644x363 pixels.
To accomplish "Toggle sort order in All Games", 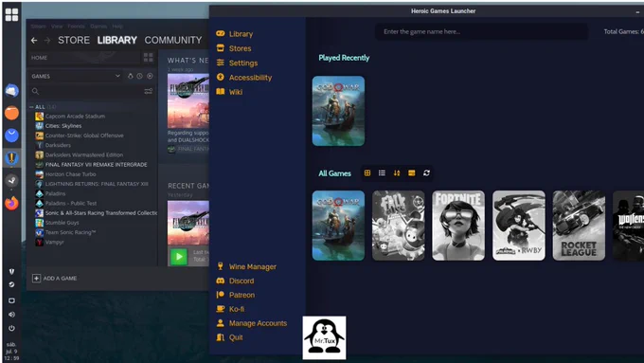I will pyautogui.click(x=397, y=173).
